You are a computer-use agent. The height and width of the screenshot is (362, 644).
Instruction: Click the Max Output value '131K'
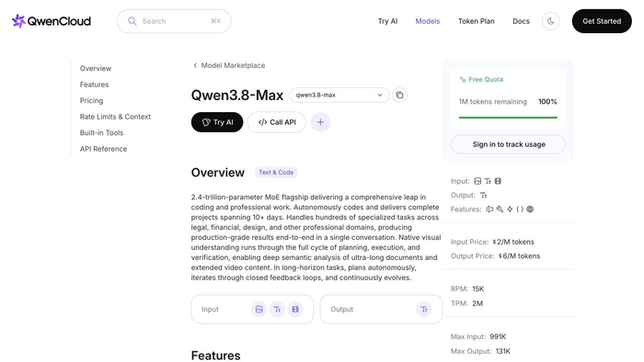pyautogui.click(x=503, y=351)
